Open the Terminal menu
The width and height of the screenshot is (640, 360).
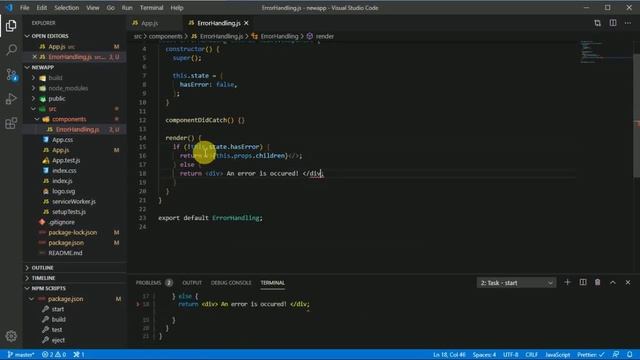tap(151, 8)
